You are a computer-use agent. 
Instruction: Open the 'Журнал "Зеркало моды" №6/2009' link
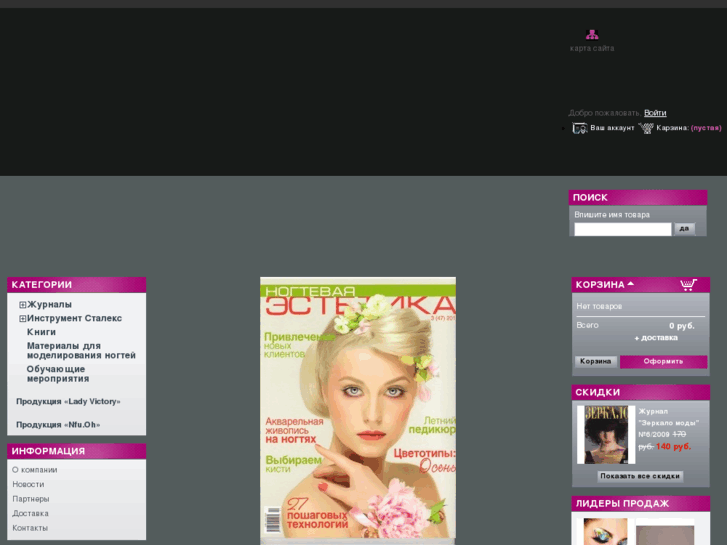point(668,423)
